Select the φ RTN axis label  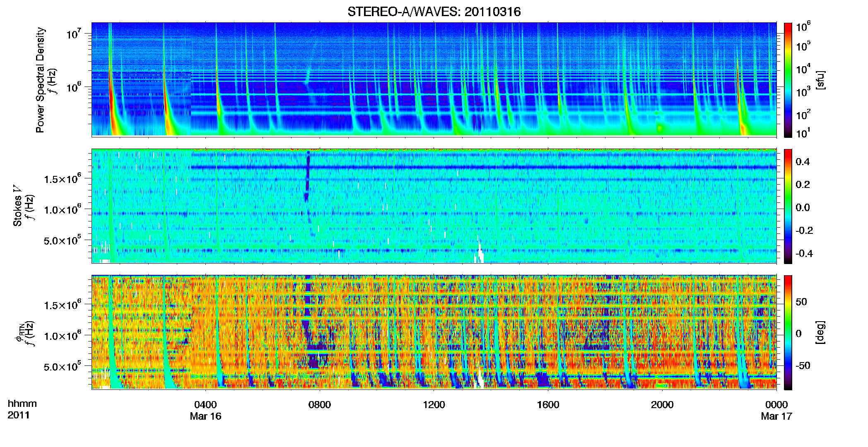coord(19,332)
